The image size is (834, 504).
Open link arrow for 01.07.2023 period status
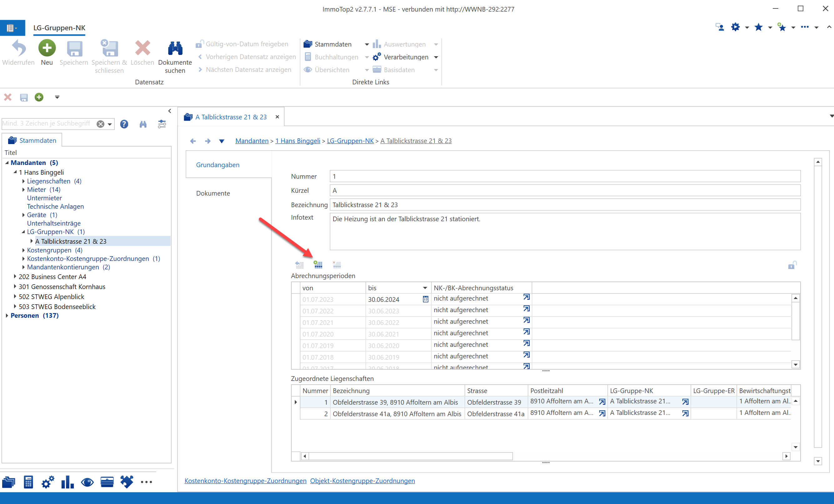pyautogui.click(x=526, y=297)
